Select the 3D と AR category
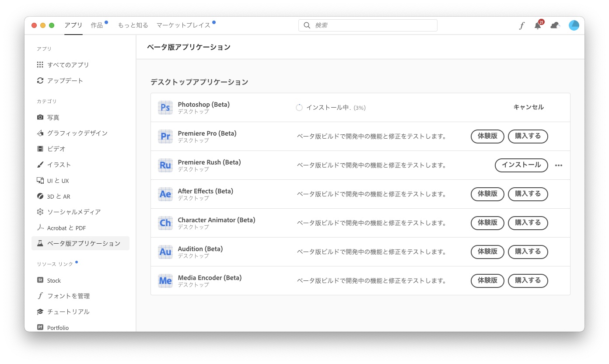This screenshot has height=364, width=609. tap(80, 196)
